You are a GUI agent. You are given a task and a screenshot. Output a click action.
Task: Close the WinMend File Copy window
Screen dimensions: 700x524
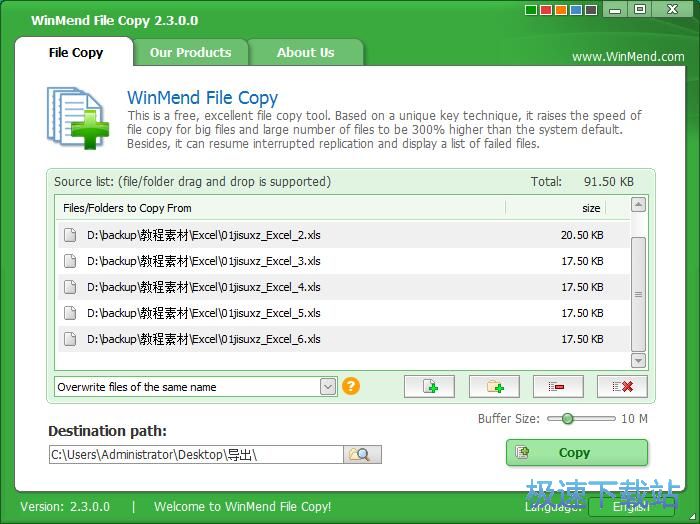672,9
